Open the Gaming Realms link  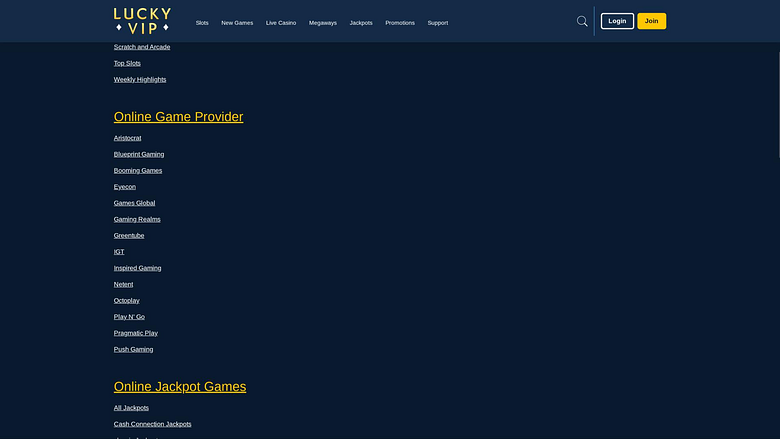pos(137,219)
